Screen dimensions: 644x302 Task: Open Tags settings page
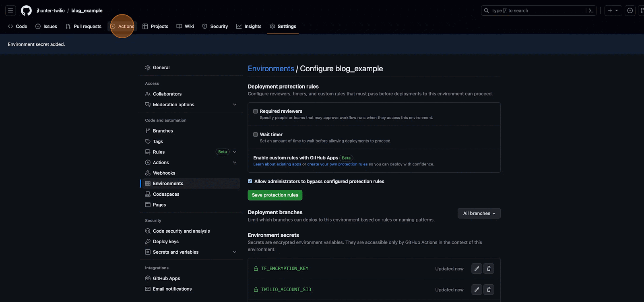coord(190,141)
